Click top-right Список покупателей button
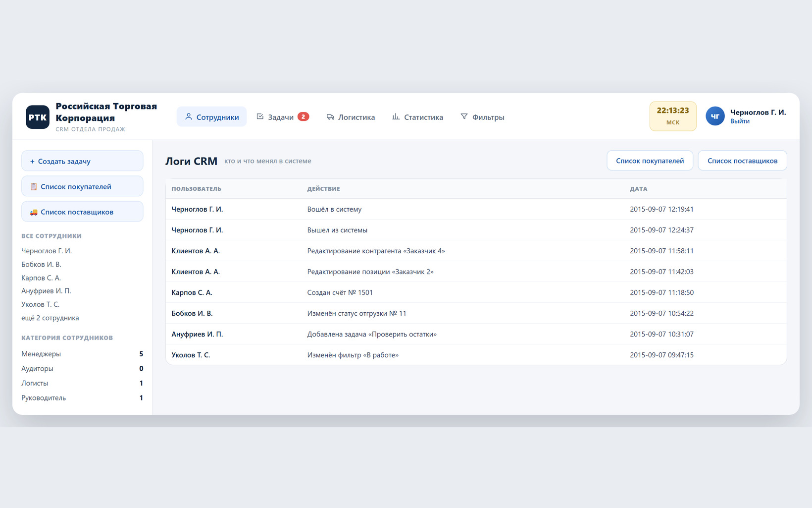Screen dimensions: 812x508 tap(650, 161)
